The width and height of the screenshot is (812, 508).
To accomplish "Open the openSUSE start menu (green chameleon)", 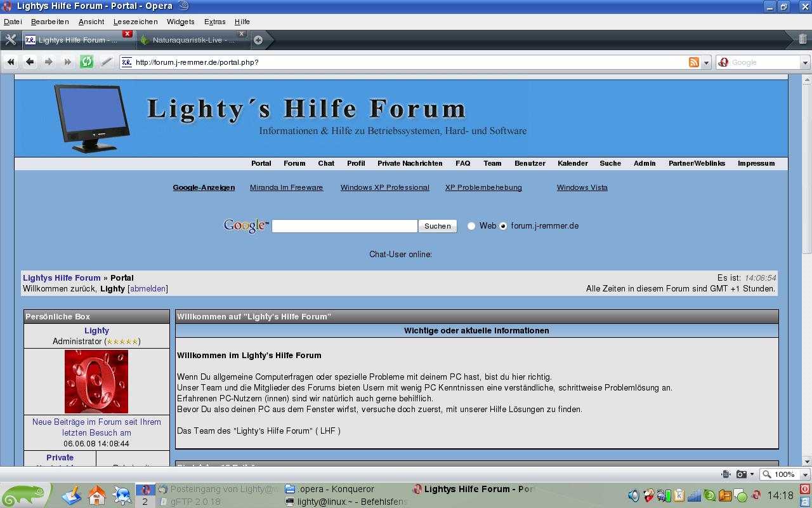I will tap(25, 495).
